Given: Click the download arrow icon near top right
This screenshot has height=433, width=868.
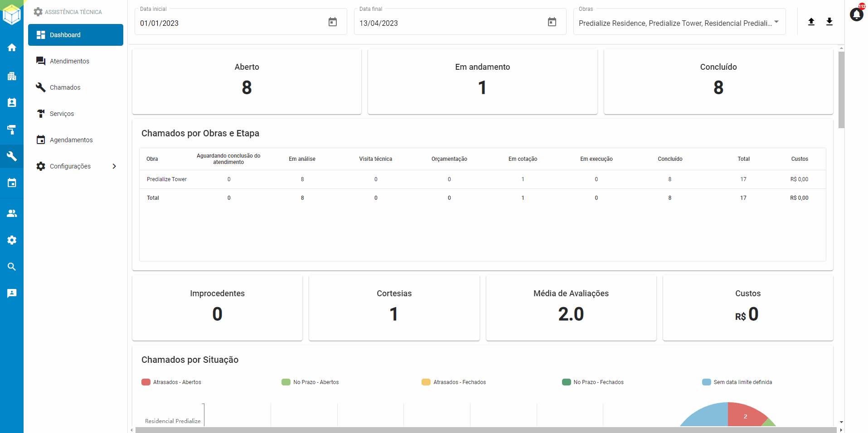Looking at the screenshot, I should click(829, 21).
